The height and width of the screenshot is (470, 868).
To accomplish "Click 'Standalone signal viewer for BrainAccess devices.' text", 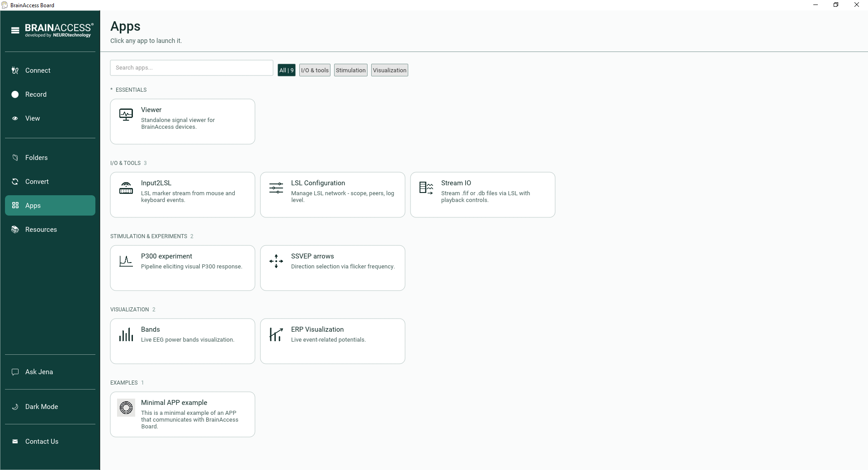I will (x=178, y=123).
